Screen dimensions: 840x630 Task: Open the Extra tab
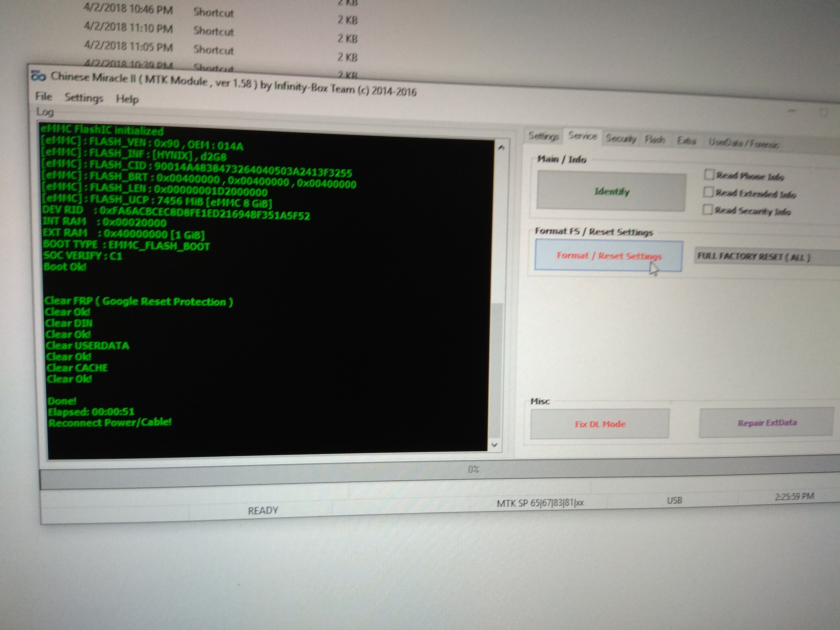[x=686, y=141]
